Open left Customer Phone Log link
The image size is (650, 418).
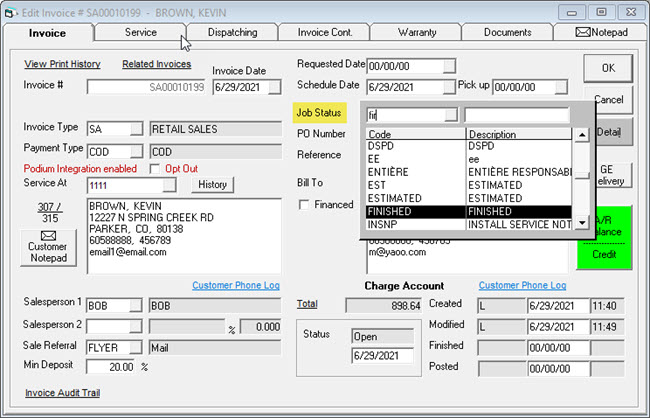236,285
